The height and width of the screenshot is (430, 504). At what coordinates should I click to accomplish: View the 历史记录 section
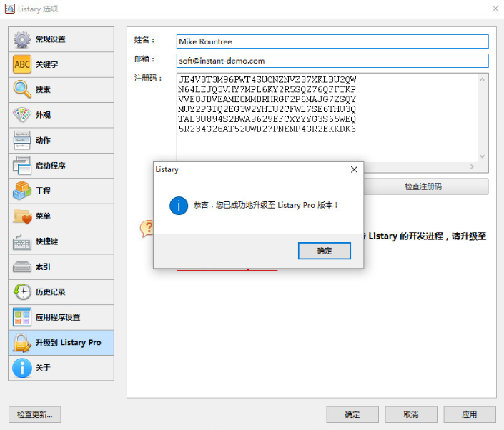tap(61, 292)
